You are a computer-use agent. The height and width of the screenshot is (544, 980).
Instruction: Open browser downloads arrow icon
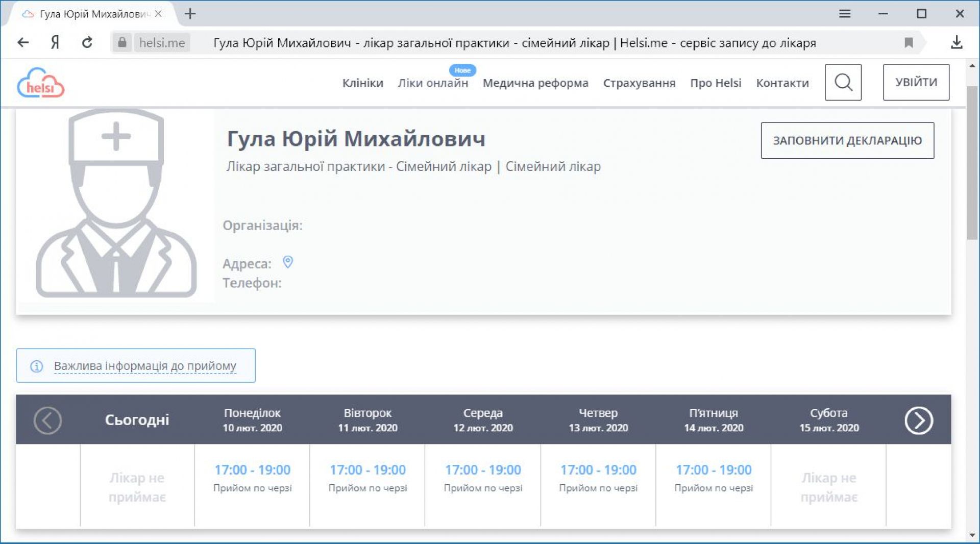click(x=957, y=42)
